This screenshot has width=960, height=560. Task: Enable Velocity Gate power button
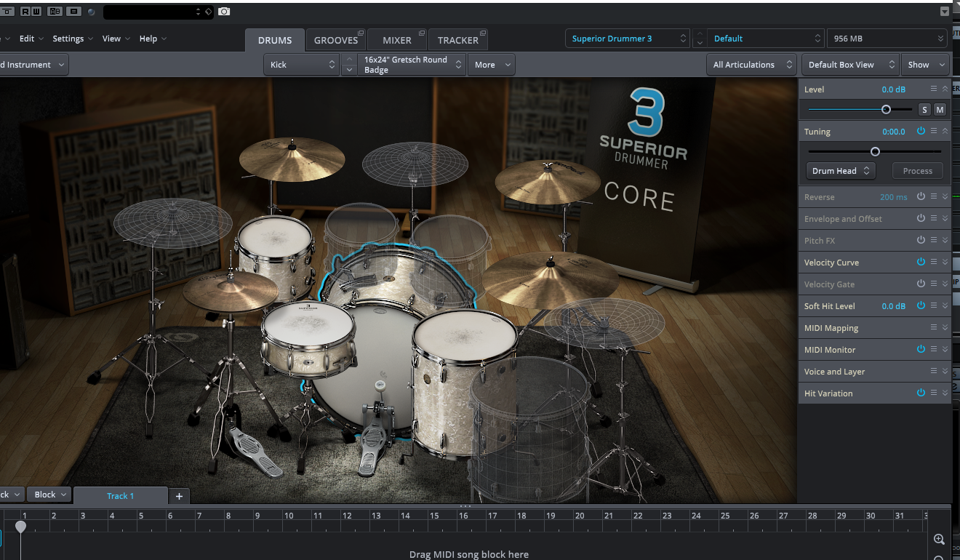(921, 284)
